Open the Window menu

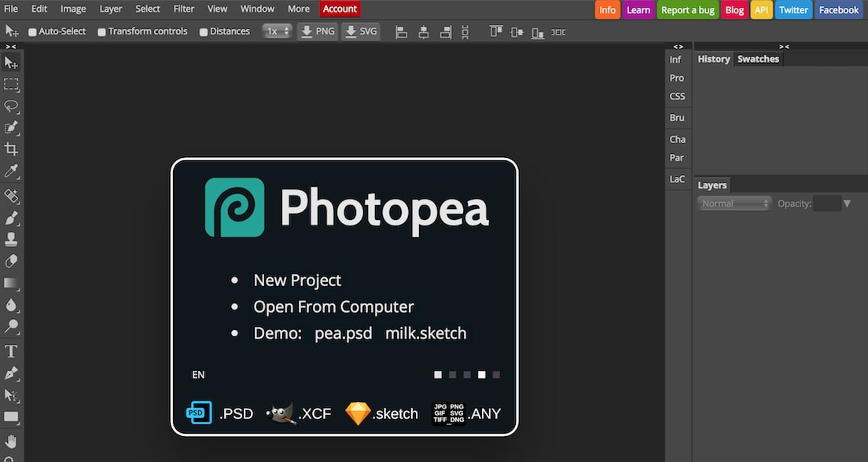pos(257,9)
